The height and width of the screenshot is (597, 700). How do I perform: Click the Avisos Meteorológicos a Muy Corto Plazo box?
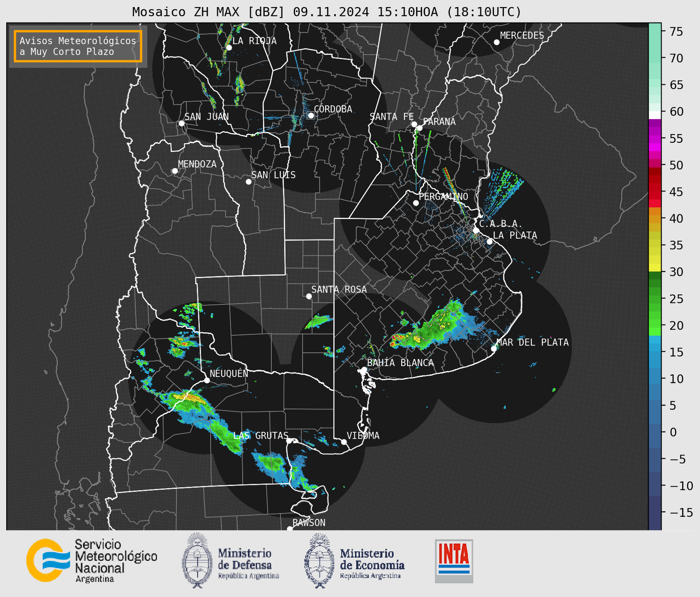point(78,46)
